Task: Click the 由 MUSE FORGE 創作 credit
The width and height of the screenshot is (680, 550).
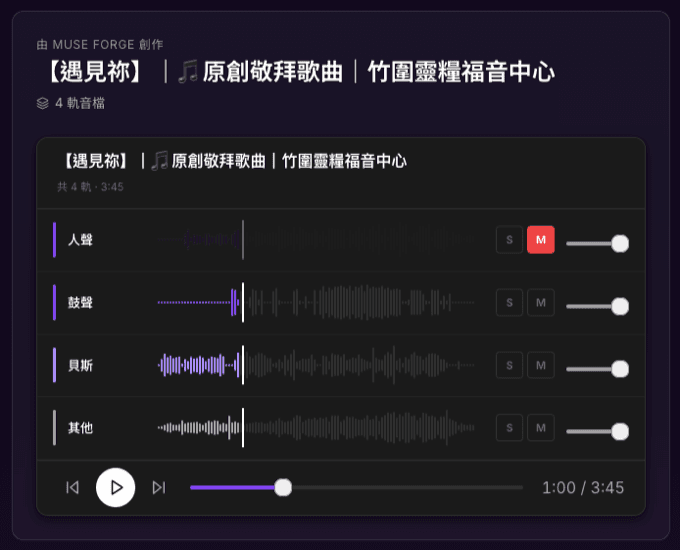Action: pos(100,44)
